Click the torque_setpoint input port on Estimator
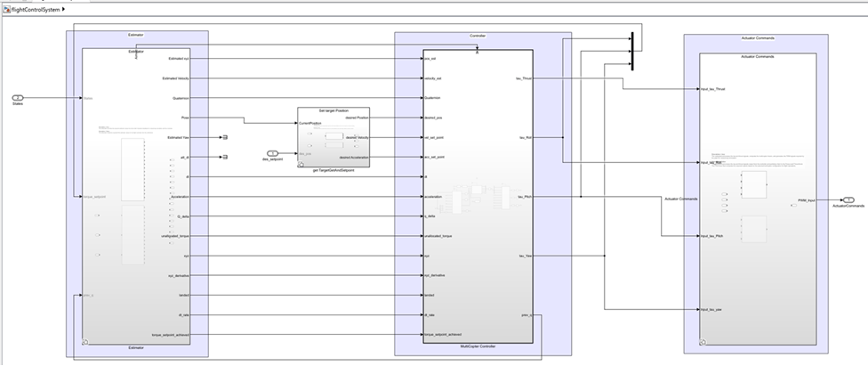Screen dimensions: 868x366 [x=94, y=197]
